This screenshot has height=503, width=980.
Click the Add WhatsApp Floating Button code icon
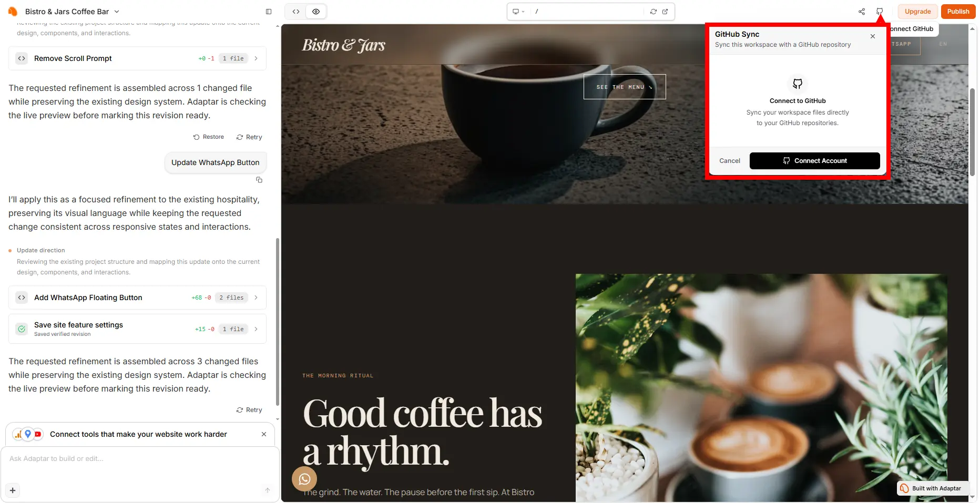coord(22,297)
